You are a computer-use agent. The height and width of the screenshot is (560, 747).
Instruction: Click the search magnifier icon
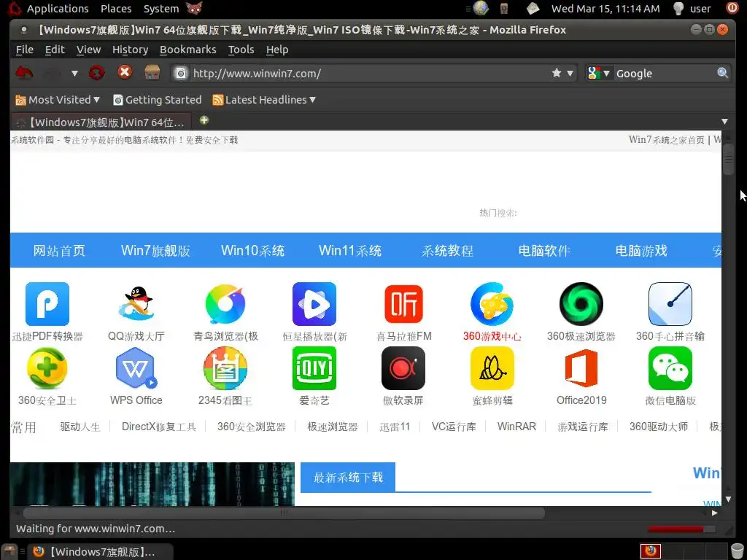pyautogui.click(x=723, y=73)
